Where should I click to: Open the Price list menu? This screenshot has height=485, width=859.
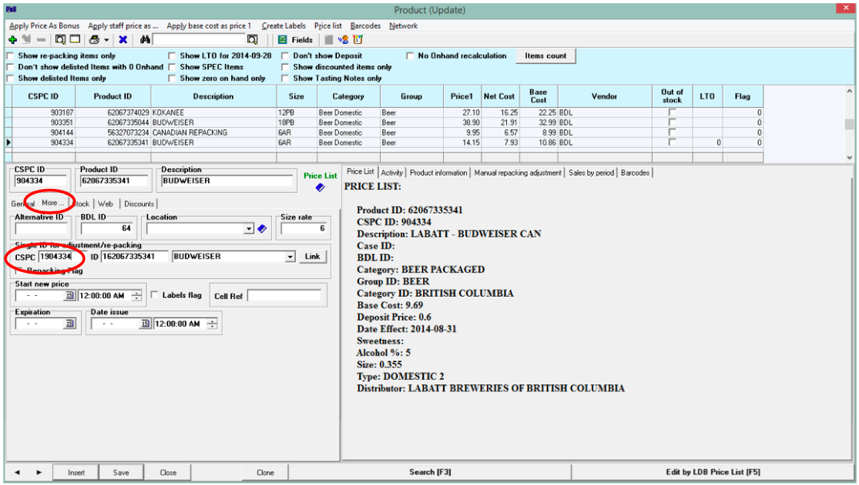point(328,26)
